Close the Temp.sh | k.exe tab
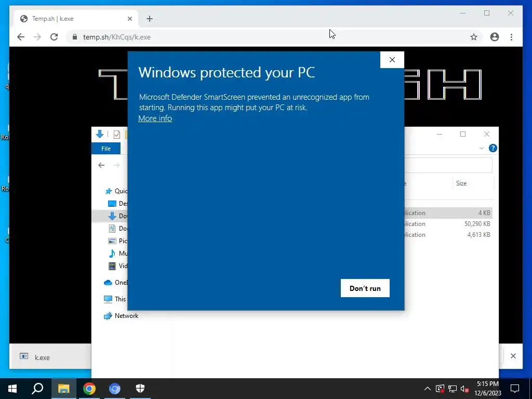This screenshot has width=532, height=399. [x=129, y=19]
